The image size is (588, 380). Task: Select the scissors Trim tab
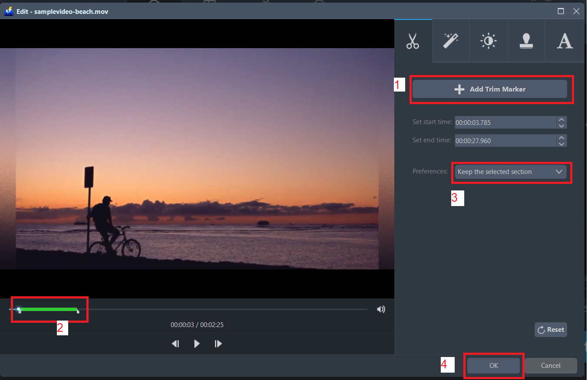(x=413, y=40)
